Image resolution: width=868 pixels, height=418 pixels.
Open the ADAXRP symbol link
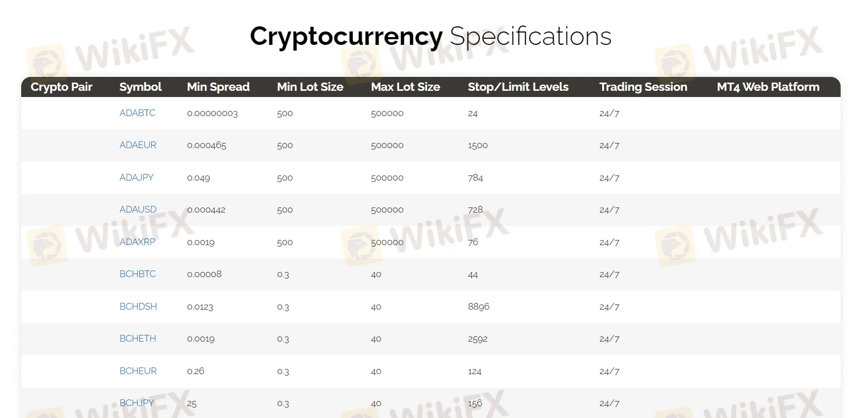(137, 242)
